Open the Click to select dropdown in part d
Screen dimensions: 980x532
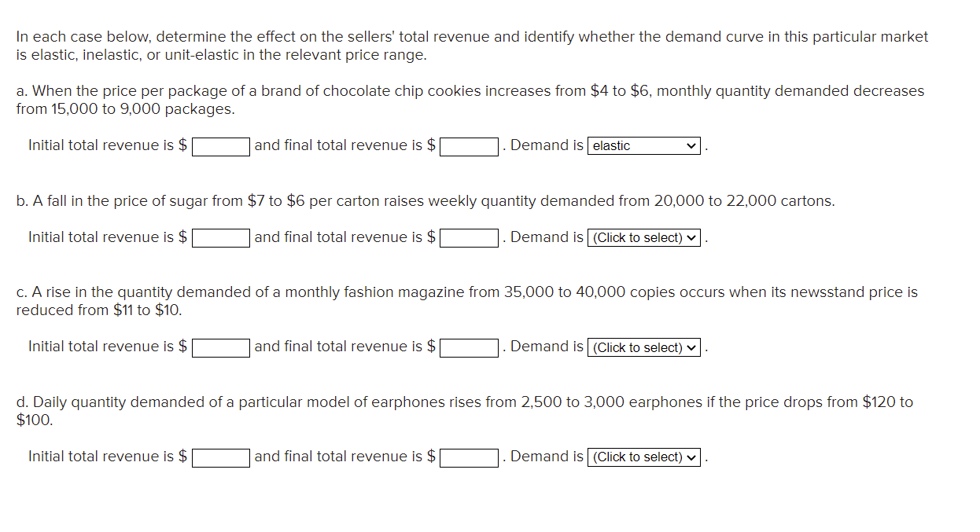click(x=643, y=457)
